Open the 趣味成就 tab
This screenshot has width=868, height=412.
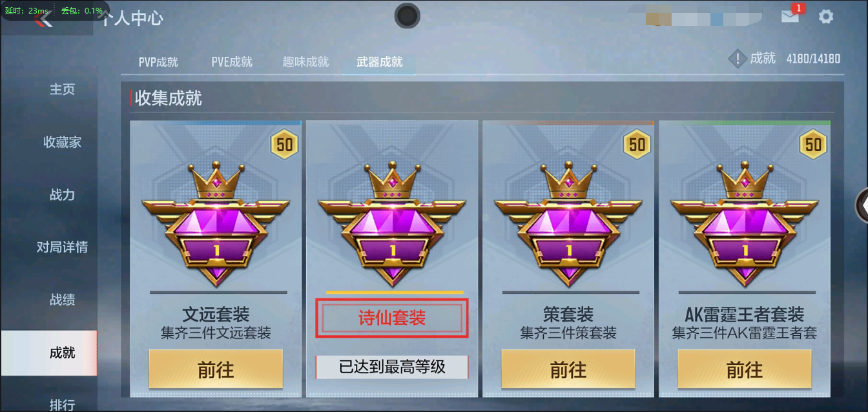click(305, 62)
